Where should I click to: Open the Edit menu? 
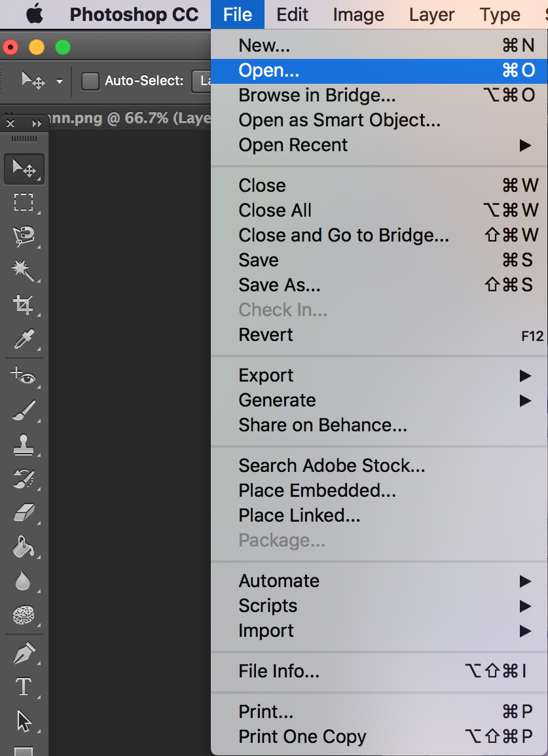click(292, 14)
